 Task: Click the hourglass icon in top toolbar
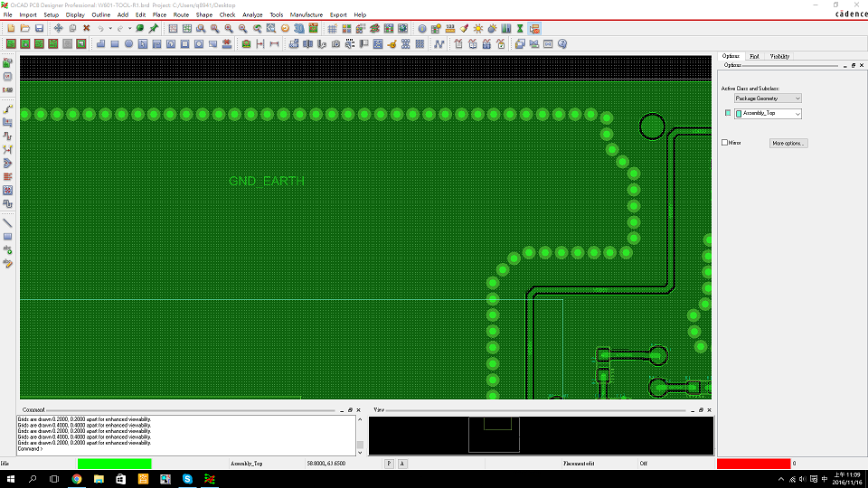[520, 29]
